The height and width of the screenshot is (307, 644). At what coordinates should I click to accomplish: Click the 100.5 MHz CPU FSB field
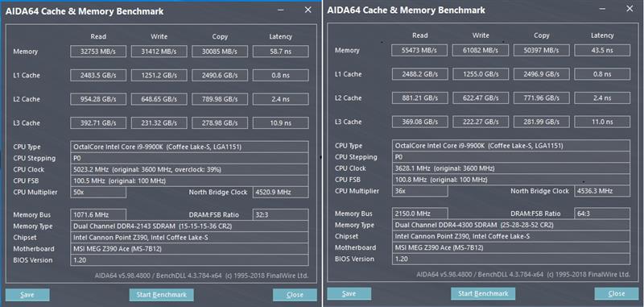(x=189, y=180)
